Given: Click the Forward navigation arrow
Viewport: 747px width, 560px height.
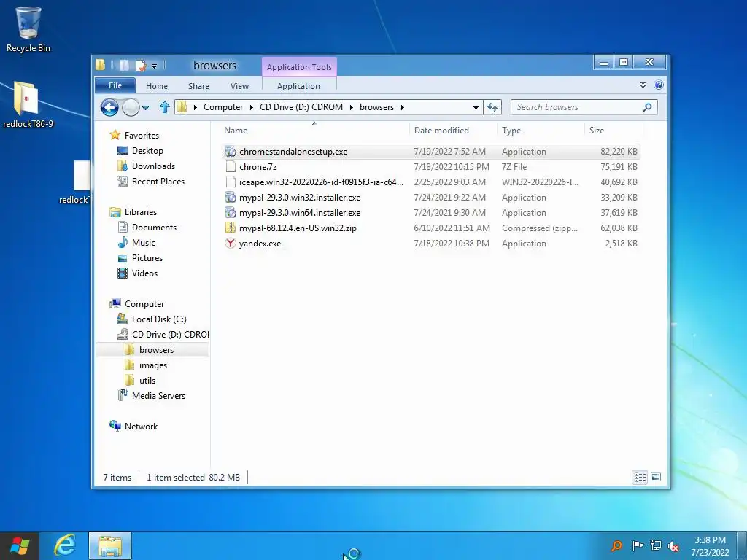Looking at the screenshot, I should [x=131, y=108].
